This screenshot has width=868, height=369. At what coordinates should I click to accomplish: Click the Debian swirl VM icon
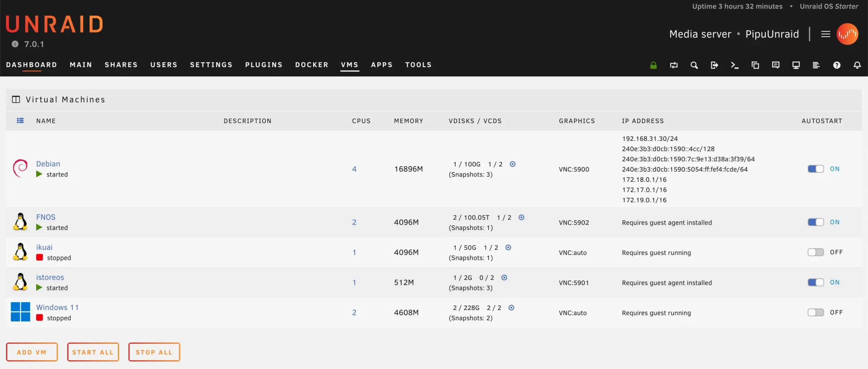[20, 168]
